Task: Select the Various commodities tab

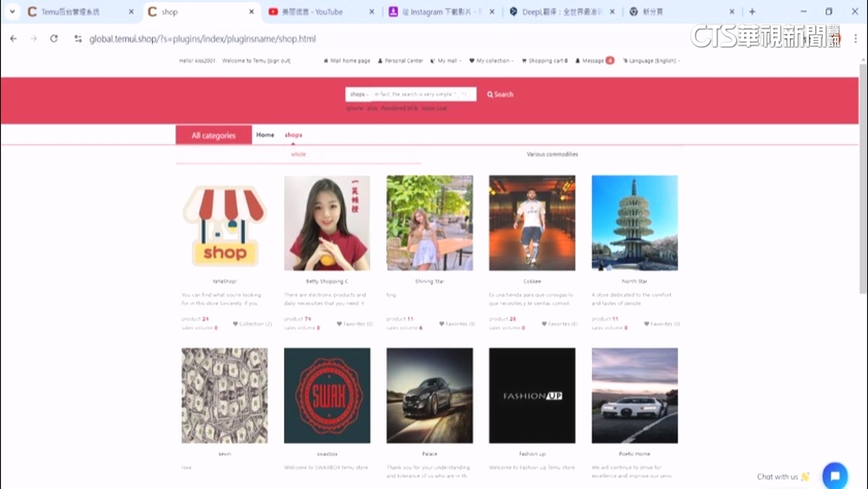Action: (552, 155)
